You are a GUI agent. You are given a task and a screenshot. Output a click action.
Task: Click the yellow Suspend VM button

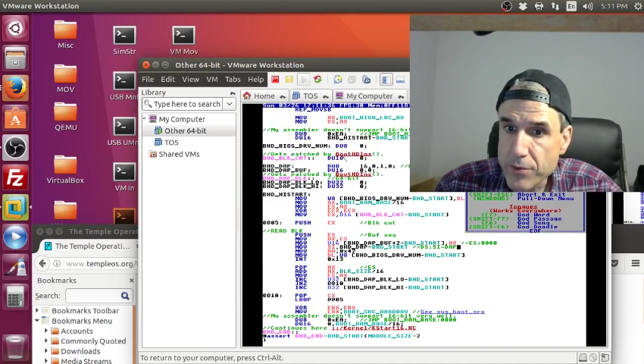point(289,80)
